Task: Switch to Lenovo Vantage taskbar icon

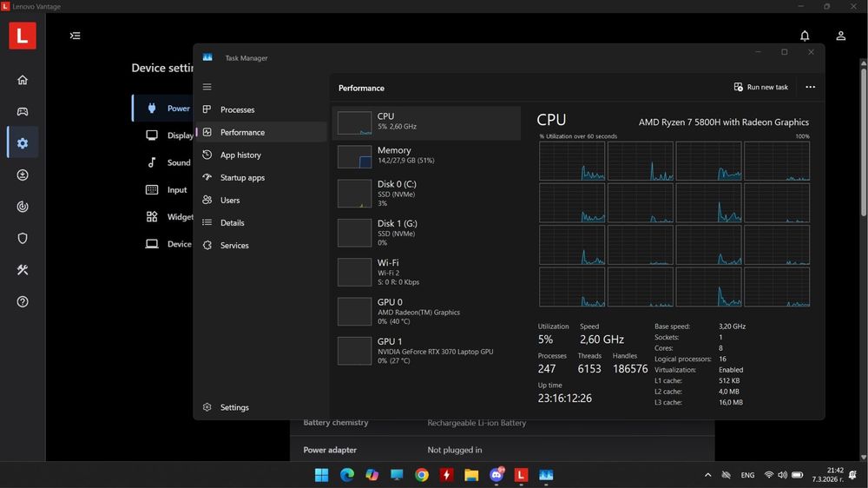Action: (x=521, y=475)
